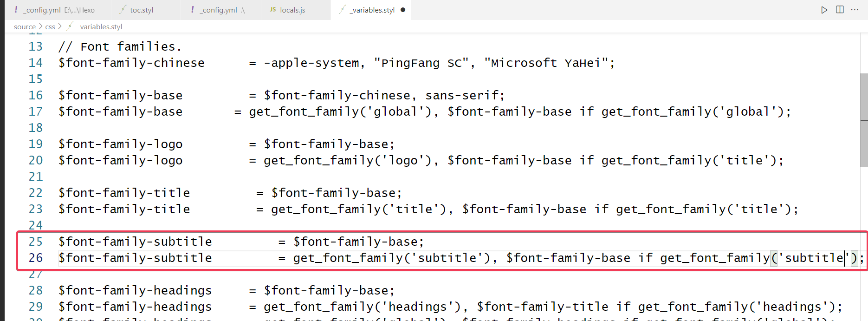Click the unsaved dot on _variables.styl tab
Image resolution: width=868 pixels, height=321 pixels.
402,10
